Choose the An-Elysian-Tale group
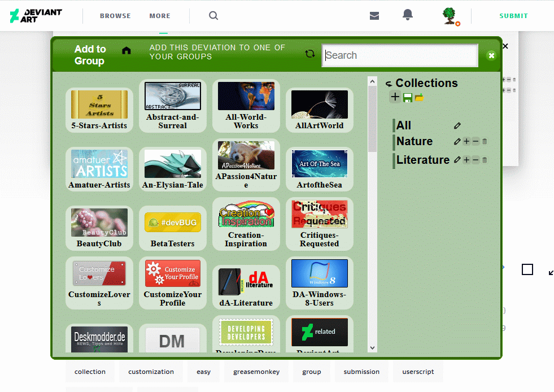The height and width of the screenshot is (392, 554). (x=173, y=169)
